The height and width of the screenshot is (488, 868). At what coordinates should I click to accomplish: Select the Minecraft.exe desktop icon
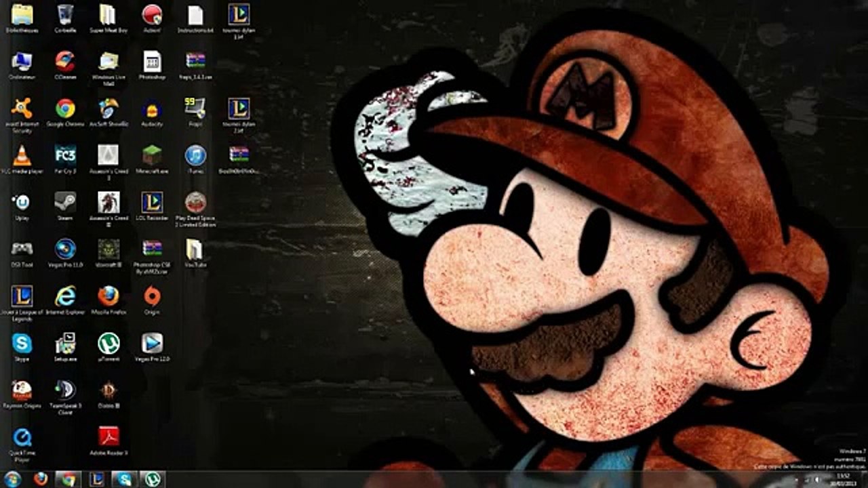tap(152, 156)
